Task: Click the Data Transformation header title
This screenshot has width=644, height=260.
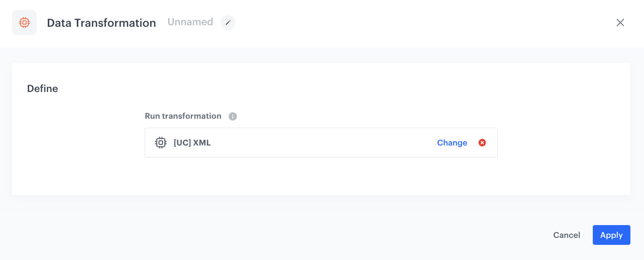Action: click(101, 23)
